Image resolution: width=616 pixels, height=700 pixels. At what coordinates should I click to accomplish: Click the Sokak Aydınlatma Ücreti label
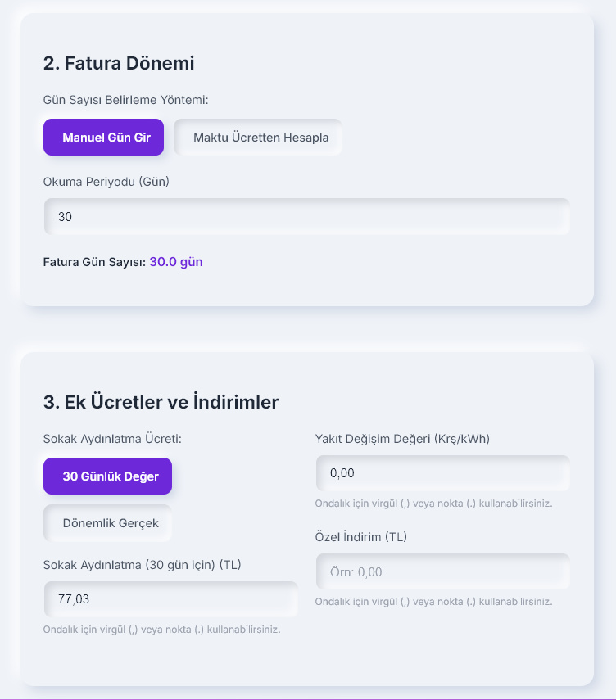pyautogui.click(x=112, y=439)
